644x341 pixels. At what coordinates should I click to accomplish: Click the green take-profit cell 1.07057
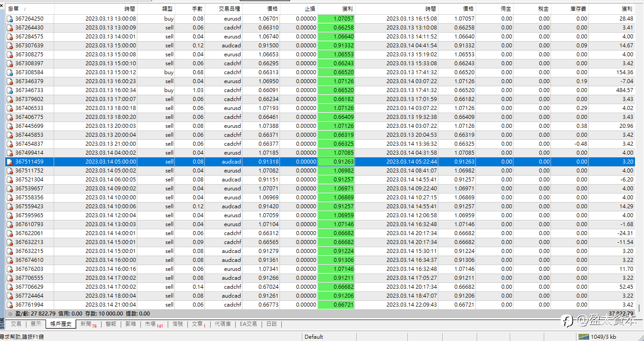[336, 19]
